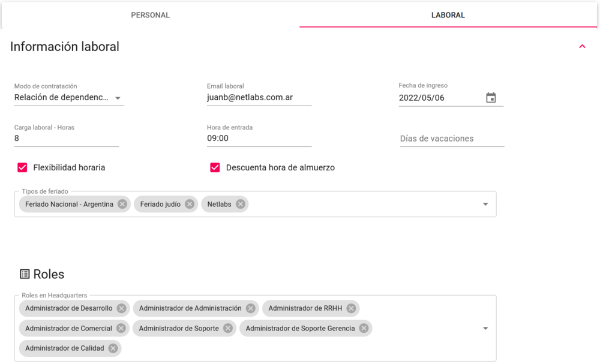
Task: Open Roles en Headquarters dropdown arrow
Action: (x=485, y=328)
